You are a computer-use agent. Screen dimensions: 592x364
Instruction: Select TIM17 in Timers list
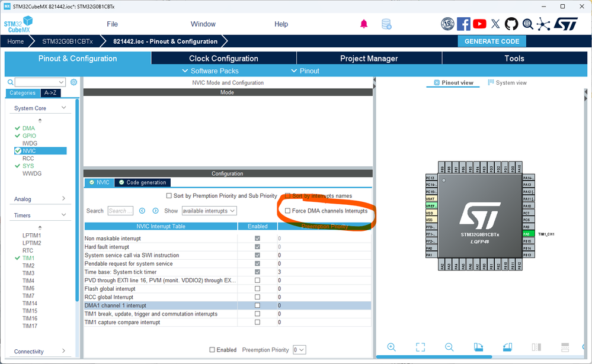pos(30,326)
